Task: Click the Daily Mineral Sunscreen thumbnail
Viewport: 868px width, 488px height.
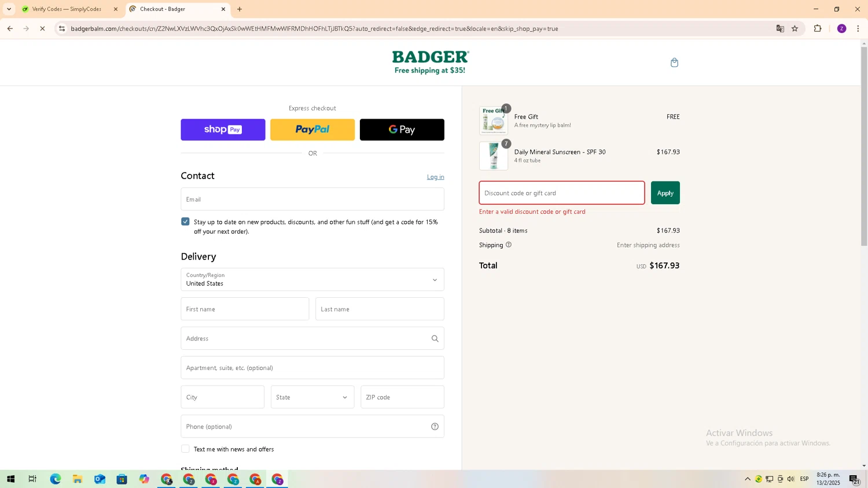Action: coord(494,156)
